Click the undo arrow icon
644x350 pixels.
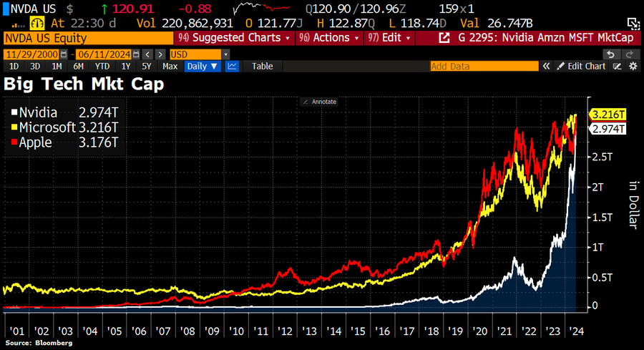[x=611, y=54]
